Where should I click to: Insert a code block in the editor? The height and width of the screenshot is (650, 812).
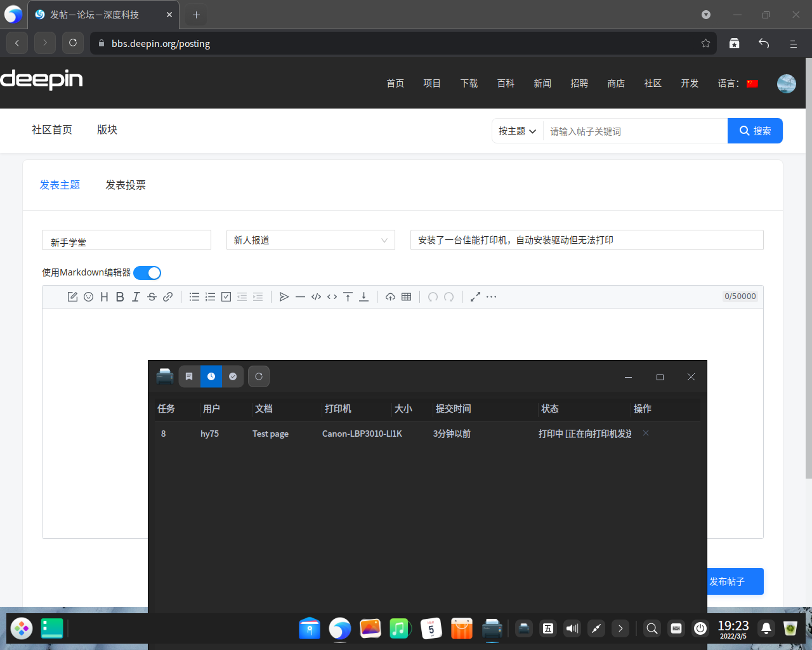click(x=316, y=296)
